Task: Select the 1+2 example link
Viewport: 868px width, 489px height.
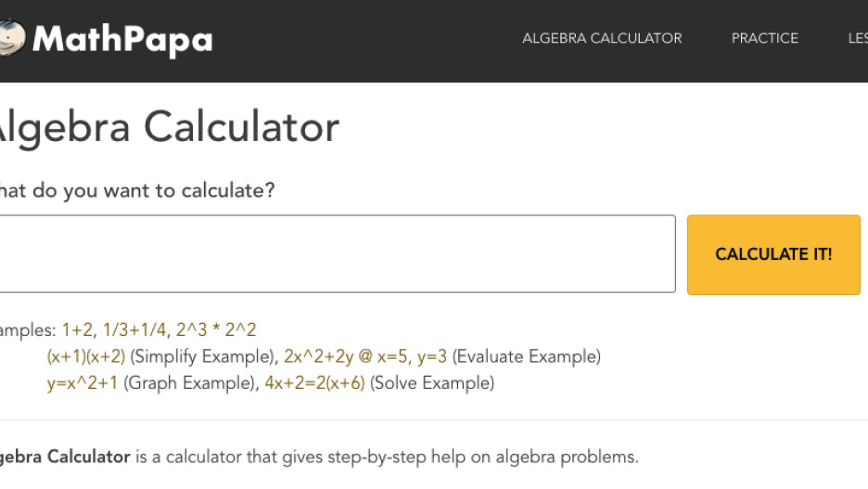Action: [x=77, y=330]
